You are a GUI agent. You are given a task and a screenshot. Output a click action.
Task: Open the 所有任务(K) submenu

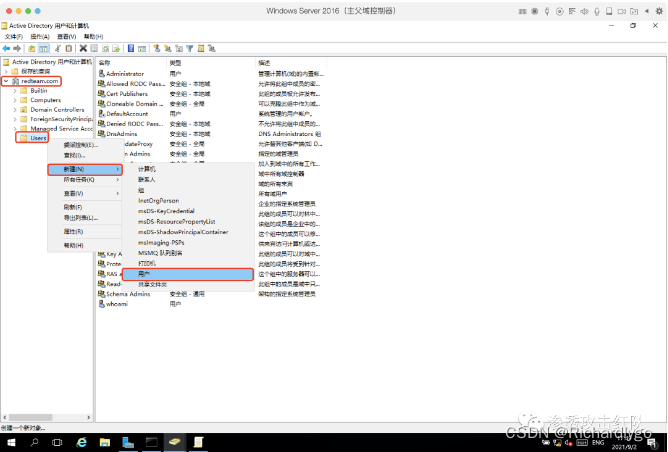(x=85, y=180)
